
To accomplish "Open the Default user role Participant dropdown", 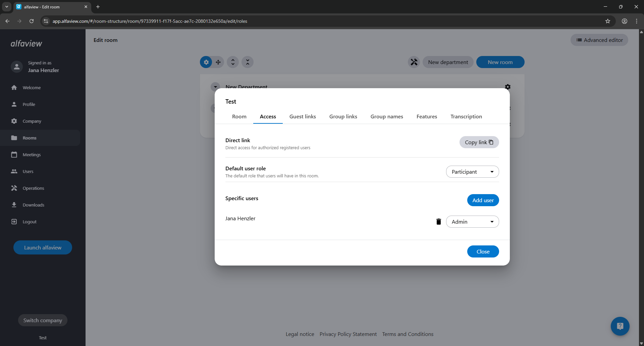I will 472,172.
